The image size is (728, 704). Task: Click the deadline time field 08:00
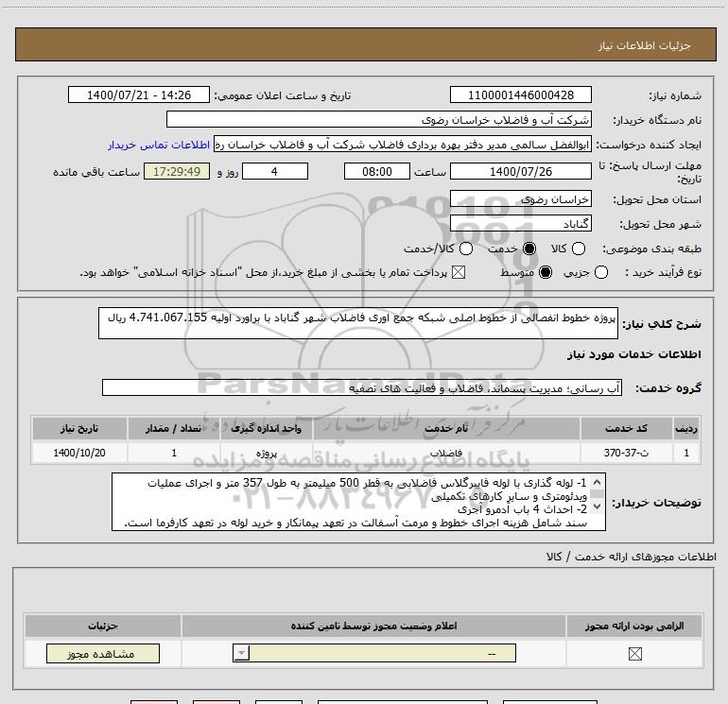tap(377, 172)
